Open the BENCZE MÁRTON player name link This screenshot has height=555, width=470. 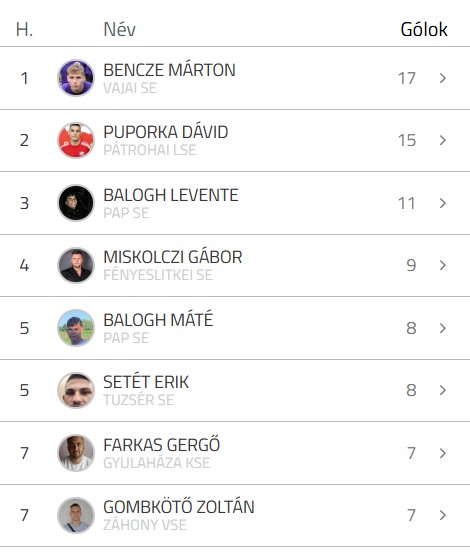[169, 70]
